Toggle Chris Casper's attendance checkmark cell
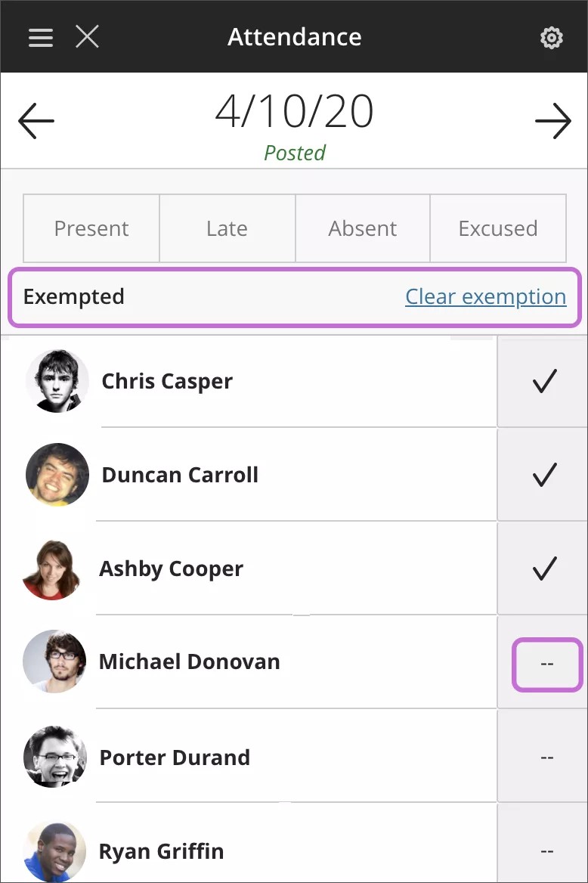 point(544,382)
